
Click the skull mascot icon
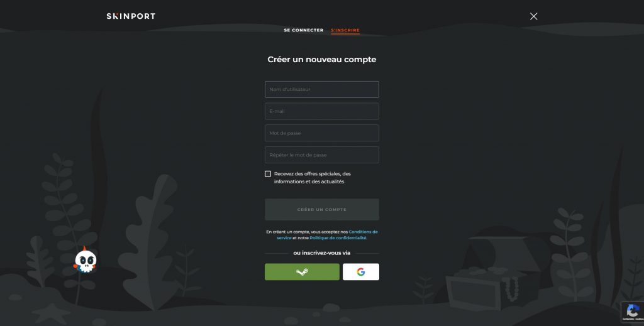click(85, 260)
